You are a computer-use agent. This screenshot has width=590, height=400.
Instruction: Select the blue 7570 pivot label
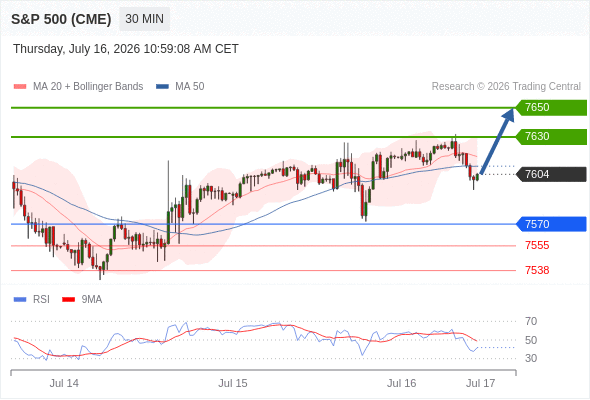click(551, 224)
